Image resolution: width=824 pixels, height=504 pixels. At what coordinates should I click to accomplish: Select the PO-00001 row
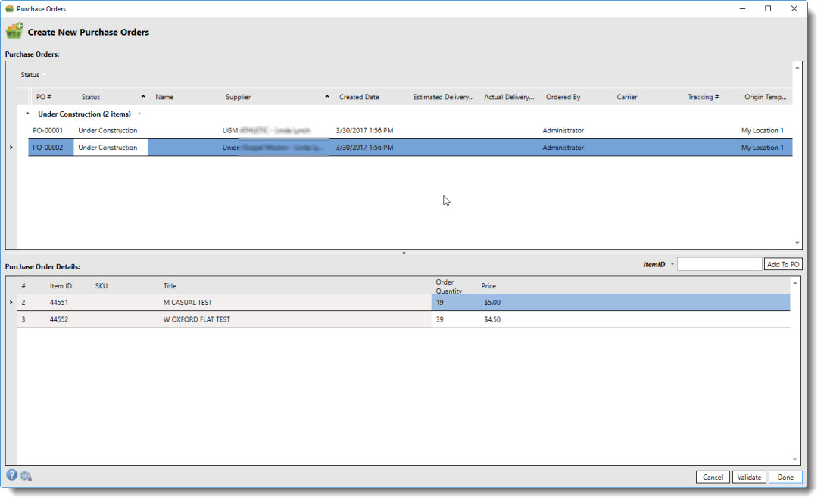click(x=227, y=129)
